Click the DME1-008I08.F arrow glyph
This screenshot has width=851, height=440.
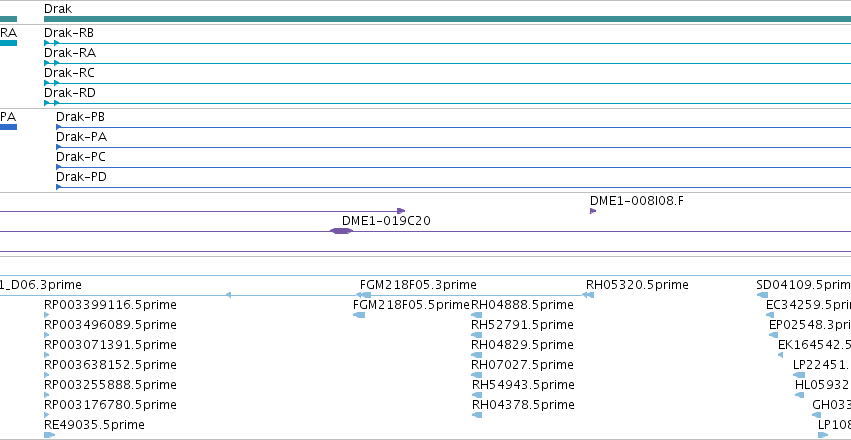pyautogui.click(x=593, y=211)
